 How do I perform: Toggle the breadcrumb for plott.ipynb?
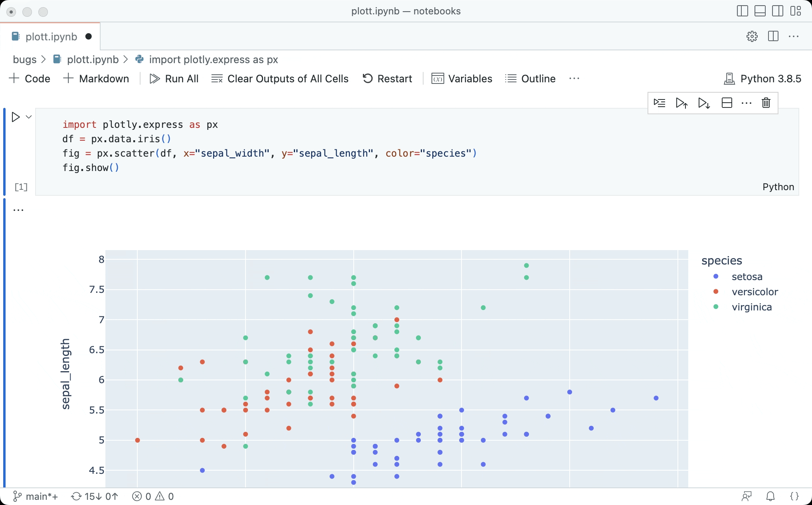pyautogui.click(x=93, y=59)
